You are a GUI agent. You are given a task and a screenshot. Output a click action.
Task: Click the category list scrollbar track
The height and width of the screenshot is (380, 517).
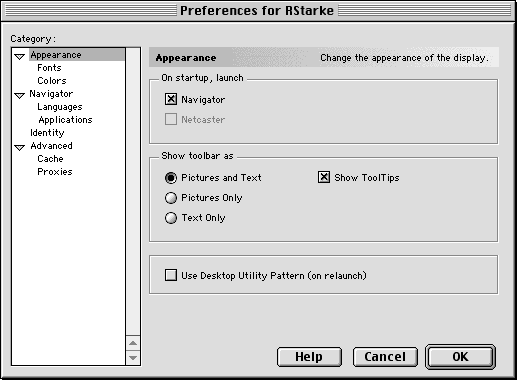tap(133, 192)
